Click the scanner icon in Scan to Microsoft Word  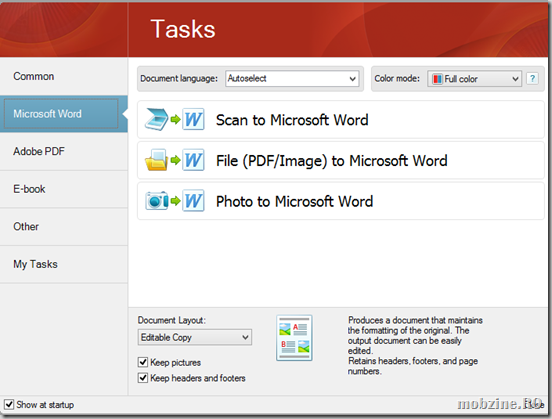[x=157, y=119]
